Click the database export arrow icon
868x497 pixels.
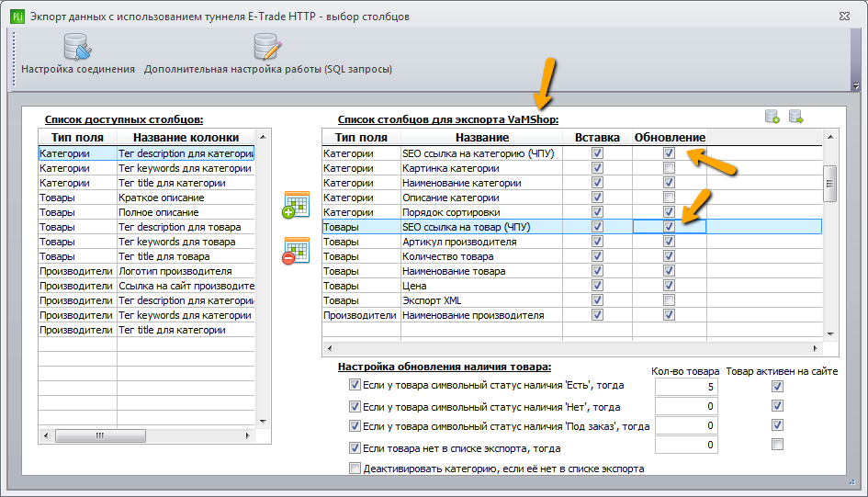pos(796,117)
